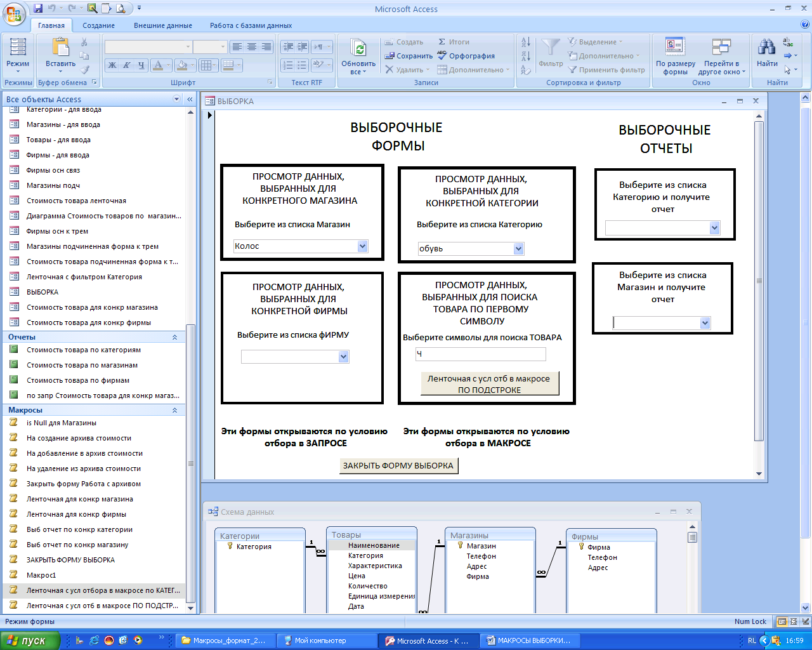Select macro Выб отчет по конкр магазину
The height and width of the screenshot is (650, 812).
(x=77, y=545)
